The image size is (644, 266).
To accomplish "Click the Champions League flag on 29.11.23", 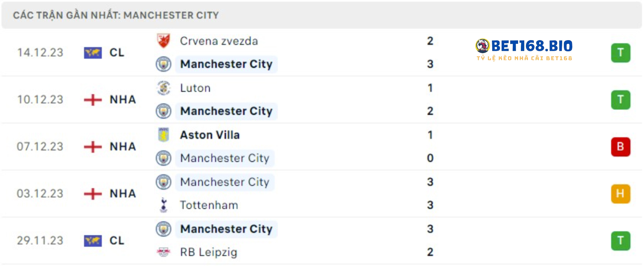I will [x=93, y=241].
